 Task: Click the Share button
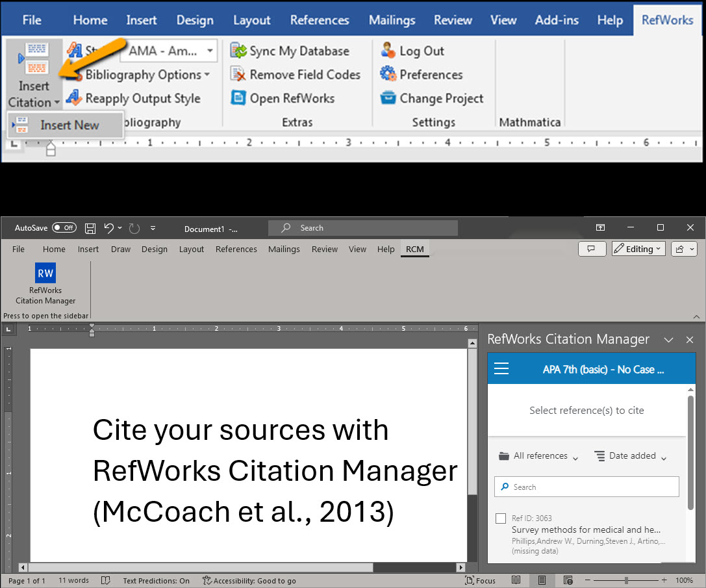[x=684, y=249]
